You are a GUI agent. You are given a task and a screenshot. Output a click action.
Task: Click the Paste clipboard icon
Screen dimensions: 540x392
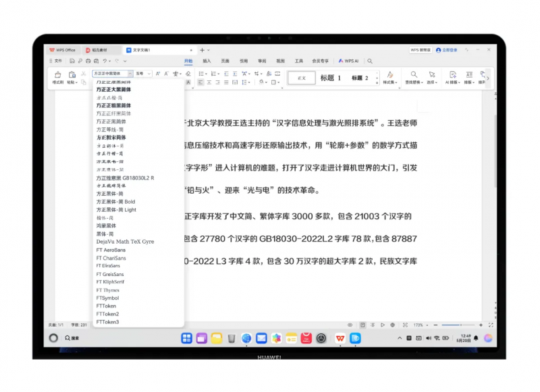pyautogui.click(x=72, y=75)
